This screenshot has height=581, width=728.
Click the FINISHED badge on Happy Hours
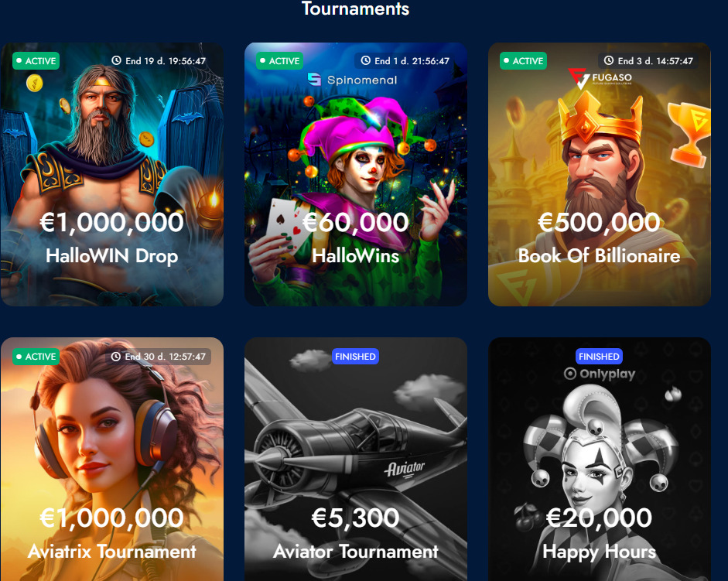click(599, 356)
